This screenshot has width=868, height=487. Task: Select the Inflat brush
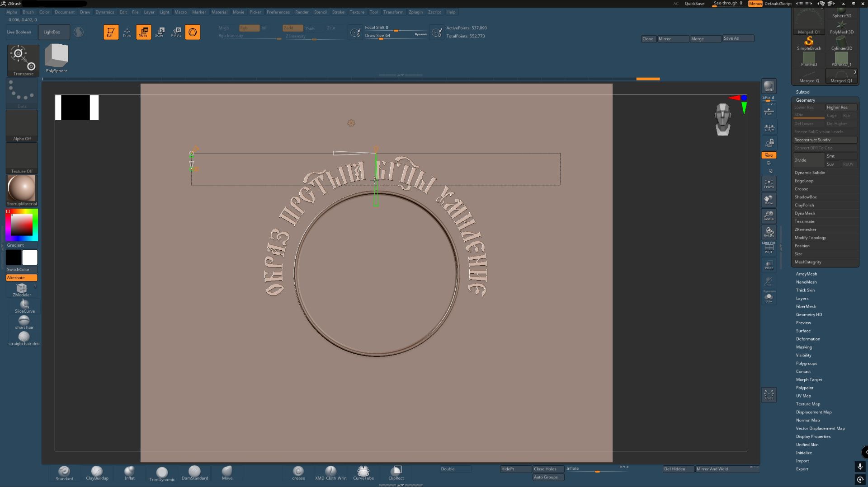tap(130, 473)
